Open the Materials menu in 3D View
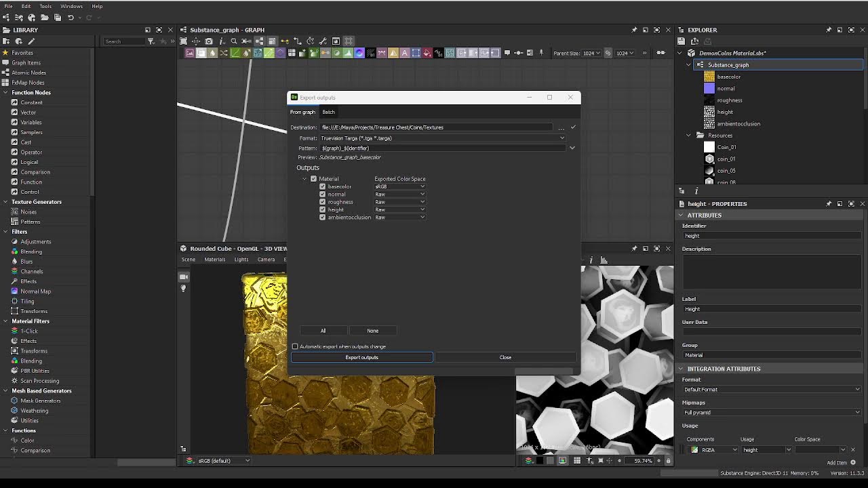This screenshot has width=868, height=488. pyautogui.click(x=215, y=260)
